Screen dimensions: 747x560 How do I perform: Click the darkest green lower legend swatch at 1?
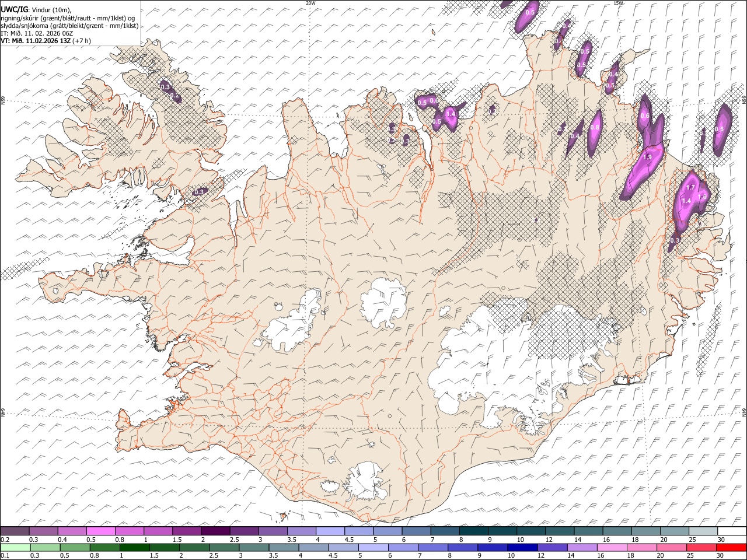click(134, 547)
